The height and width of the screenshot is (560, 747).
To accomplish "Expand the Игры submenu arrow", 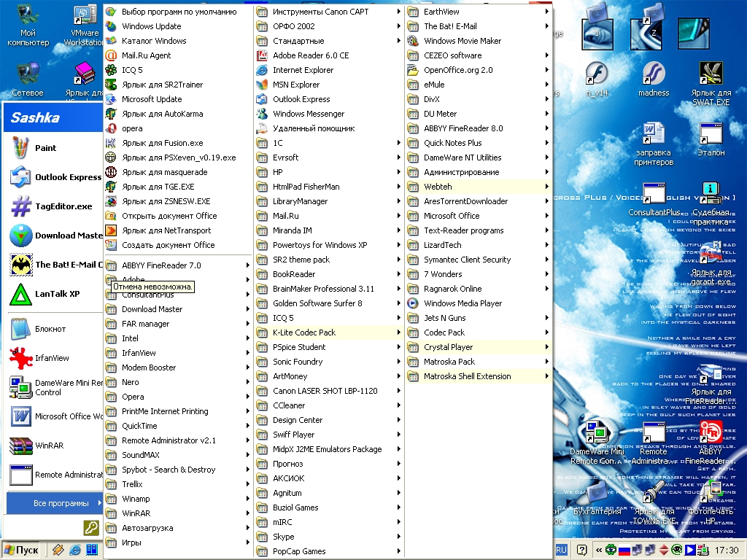I will (248, 542).
